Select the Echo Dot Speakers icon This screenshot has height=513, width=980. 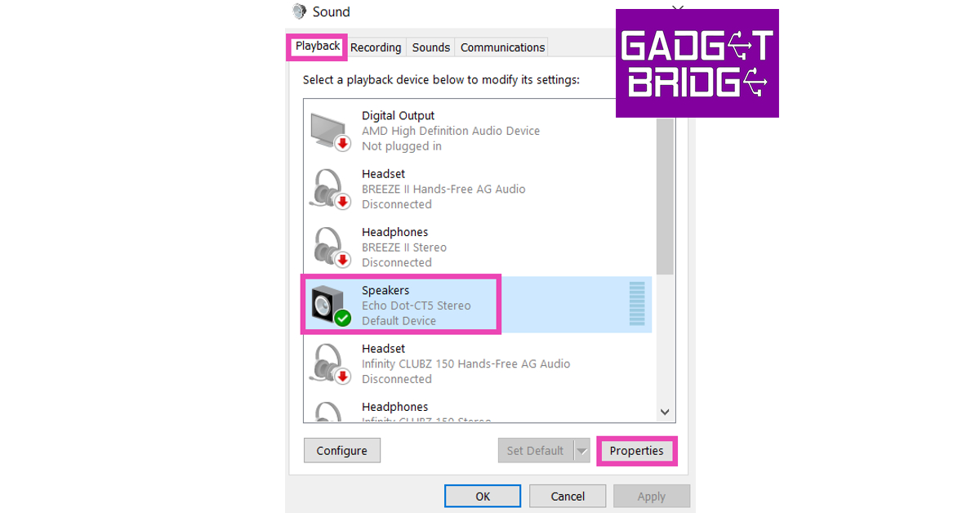click(331, 306)
